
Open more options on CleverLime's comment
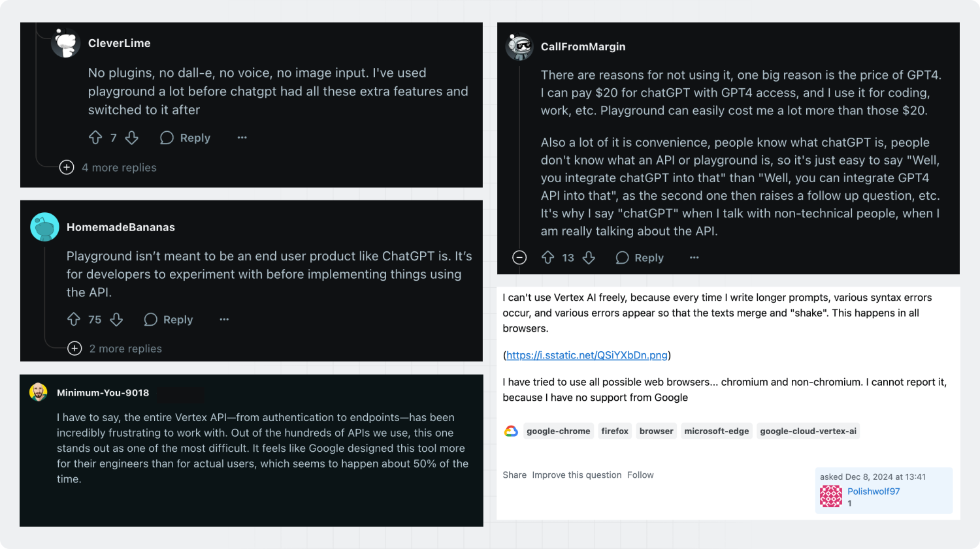[x=242, y=138]
